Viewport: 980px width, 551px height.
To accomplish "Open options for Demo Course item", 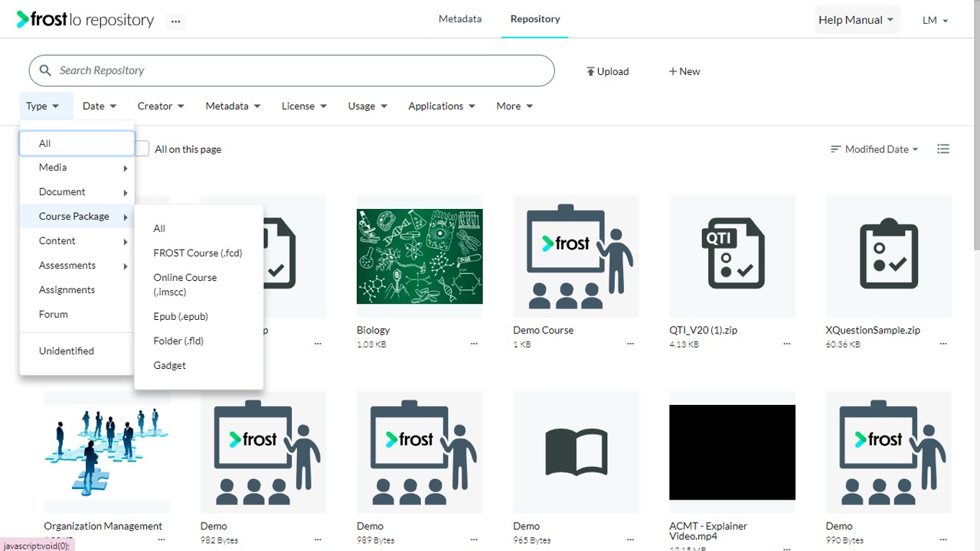I will tap(630, 344).
